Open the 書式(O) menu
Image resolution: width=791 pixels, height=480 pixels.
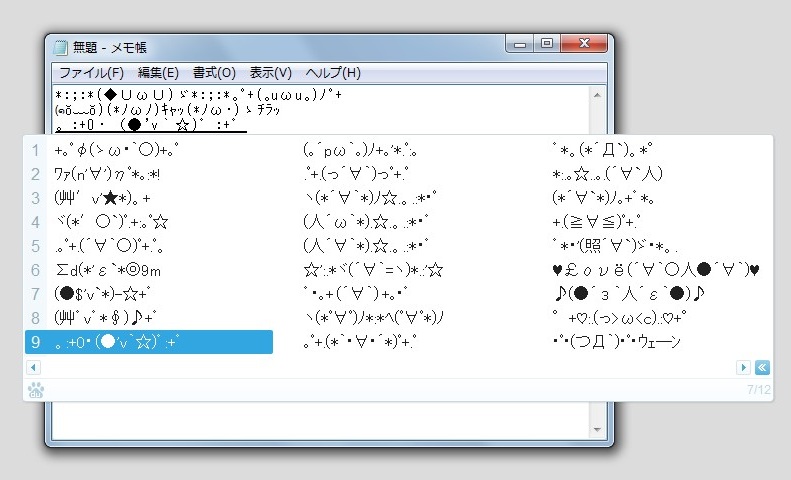(214, 73)
